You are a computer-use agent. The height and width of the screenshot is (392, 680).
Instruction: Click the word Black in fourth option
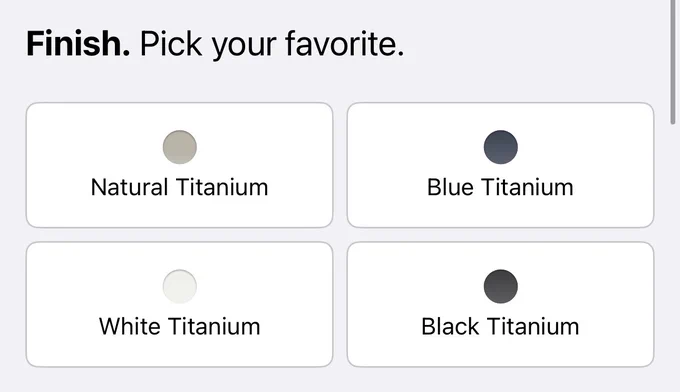[450, 327]
